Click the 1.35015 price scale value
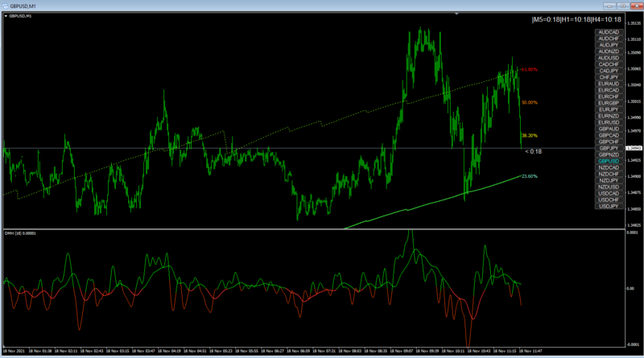The width and height of the screenshot is (644, 358). 634,101
